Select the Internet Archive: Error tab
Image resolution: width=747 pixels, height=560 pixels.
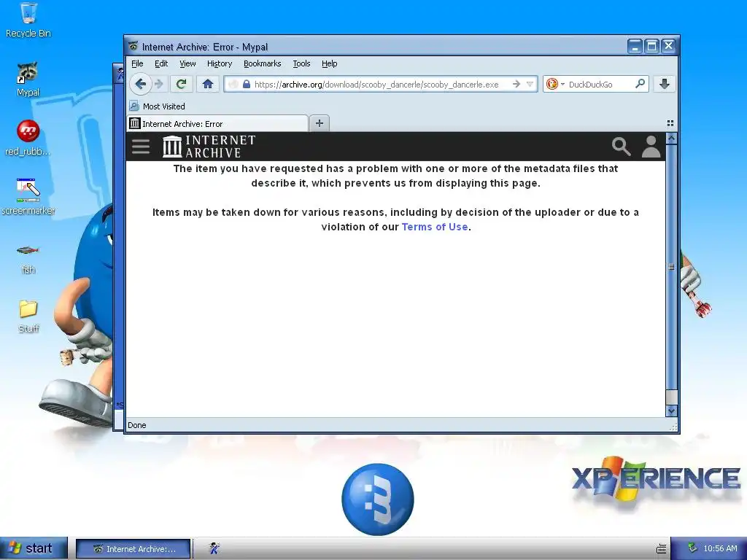pyautogui.click(x=217, y=124)
